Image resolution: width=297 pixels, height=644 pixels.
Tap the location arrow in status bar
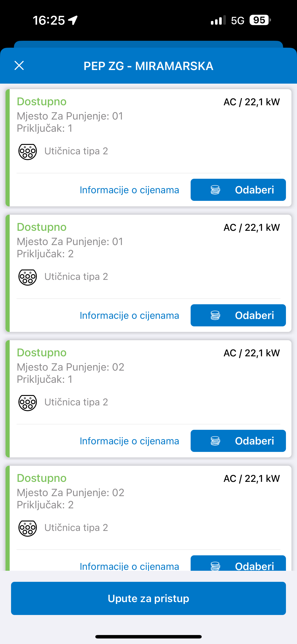73,20
